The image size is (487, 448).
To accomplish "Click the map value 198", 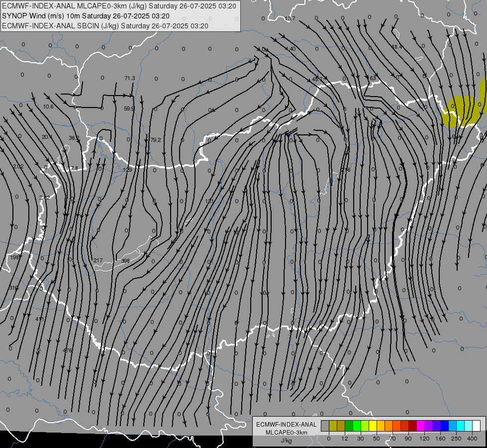I will (14, 257).
